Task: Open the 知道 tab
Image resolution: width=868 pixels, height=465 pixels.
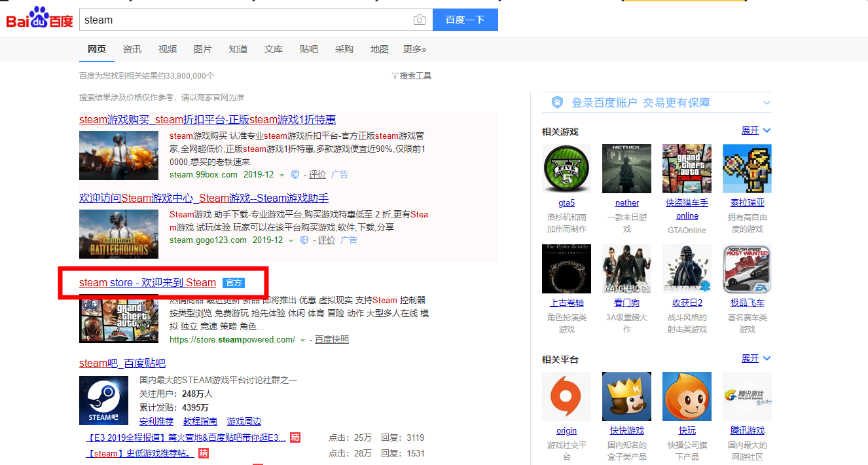Action: [x=238, y=49]
